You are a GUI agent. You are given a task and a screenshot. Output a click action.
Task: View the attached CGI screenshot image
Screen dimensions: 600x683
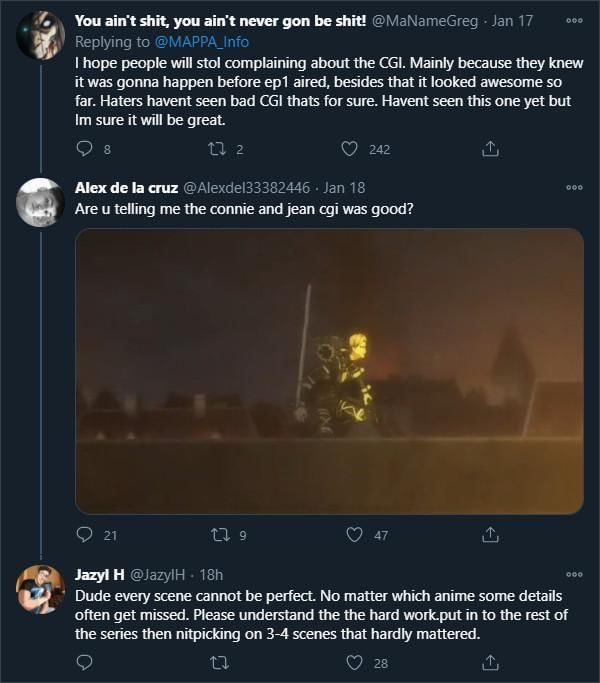point(329,371)
